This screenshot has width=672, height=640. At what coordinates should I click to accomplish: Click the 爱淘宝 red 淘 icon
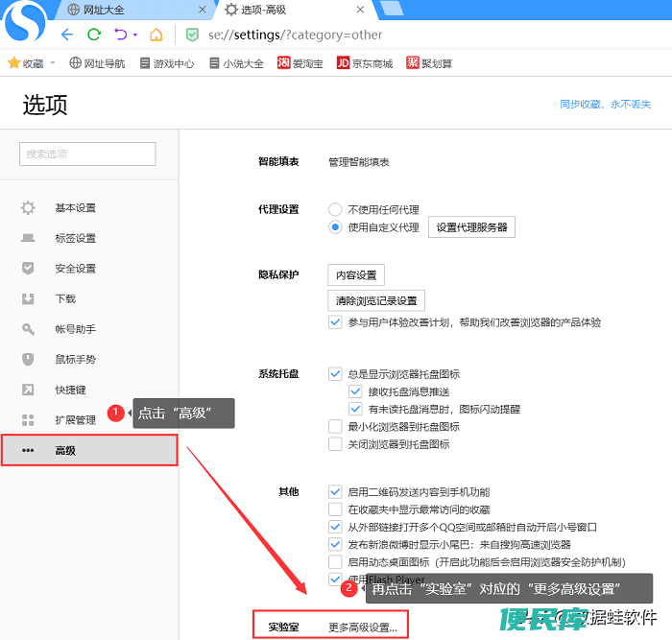[283, 63]
